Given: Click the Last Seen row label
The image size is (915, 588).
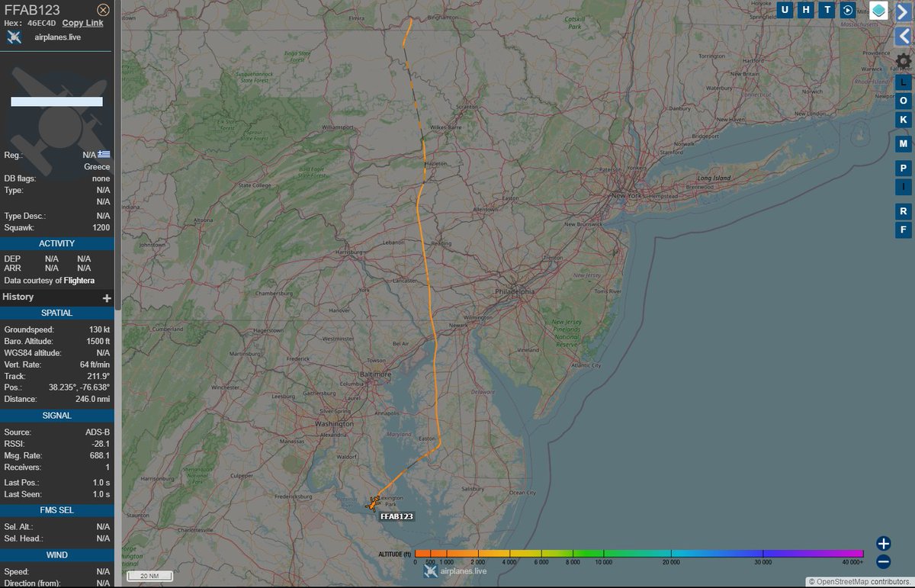Looking at the screenshot, I should pos(22,494).
